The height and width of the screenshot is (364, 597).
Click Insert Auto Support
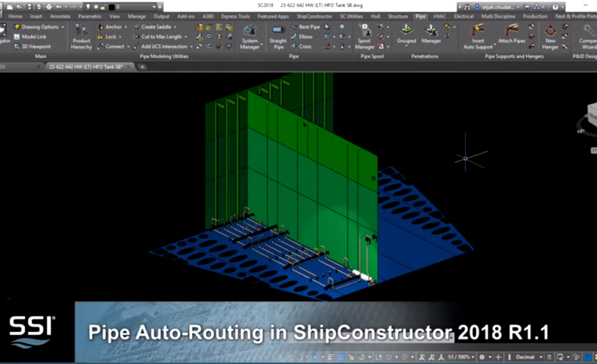(476, 36)
